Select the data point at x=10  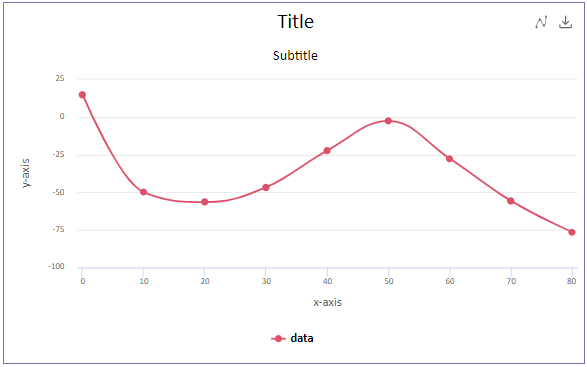click(x=143, y=192)
